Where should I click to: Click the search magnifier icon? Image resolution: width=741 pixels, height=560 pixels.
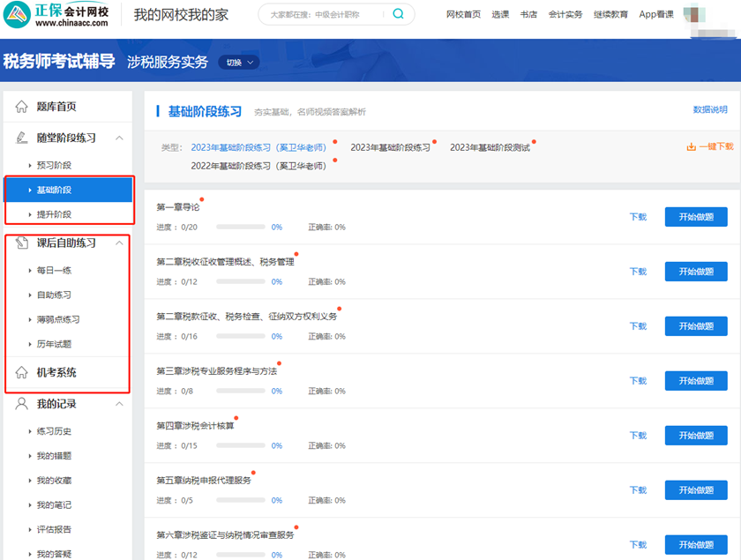click(x=397, y=14)
